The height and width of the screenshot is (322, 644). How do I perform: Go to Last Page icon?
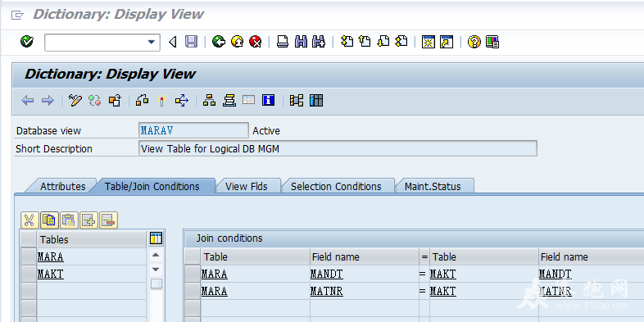pyautogui.click(x=401, y=42)
